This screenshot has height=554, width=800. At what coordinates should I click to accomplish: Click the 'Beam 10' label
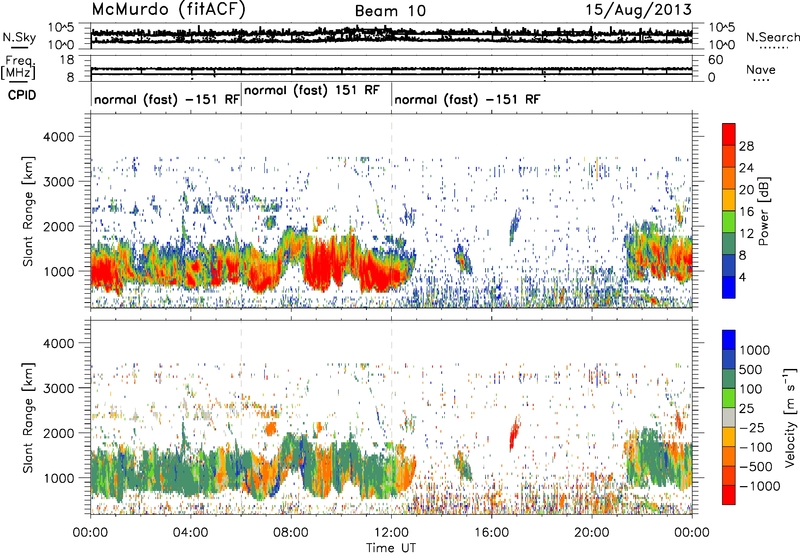390,11
